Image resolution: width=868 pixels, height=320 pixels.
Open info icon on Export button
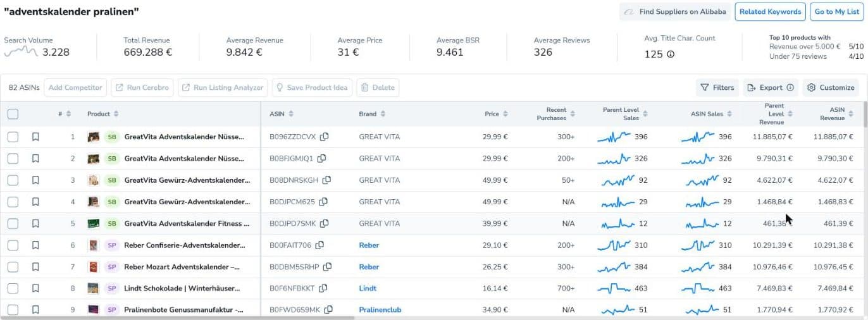(790, 88)
